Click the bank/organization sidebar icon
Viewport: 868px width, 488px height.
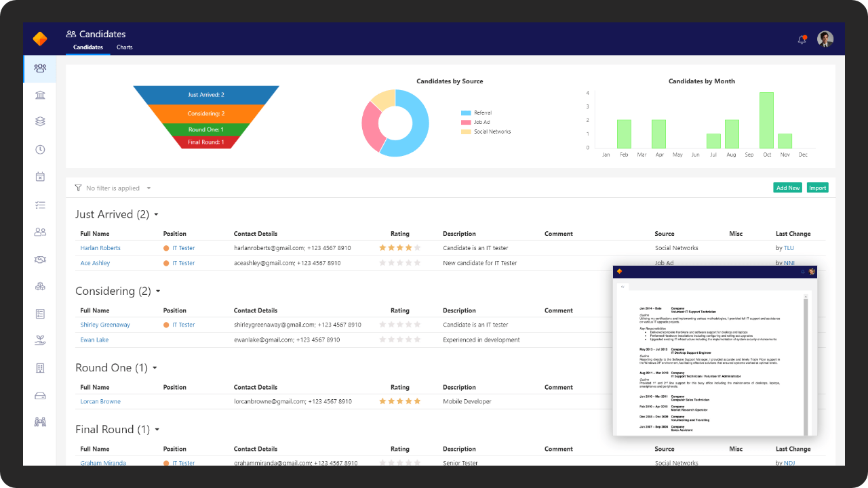tap(39, 95)
